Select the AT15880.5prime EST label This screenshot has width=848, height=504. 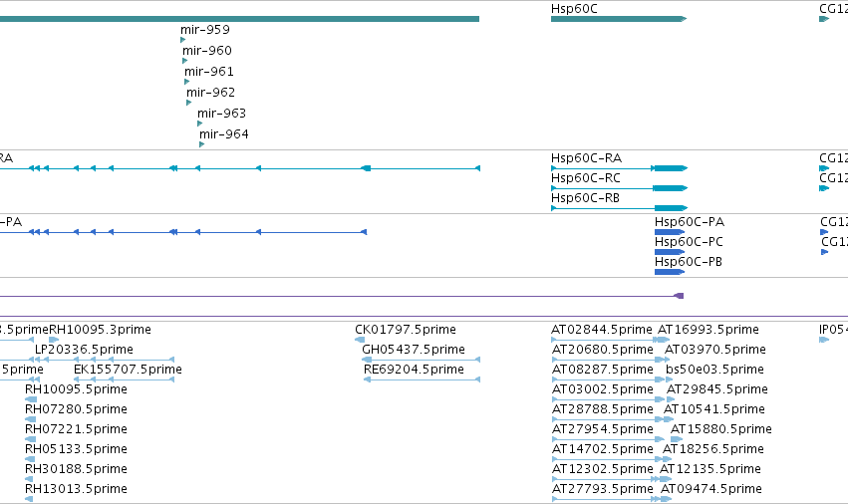click(x=720, y=429)
